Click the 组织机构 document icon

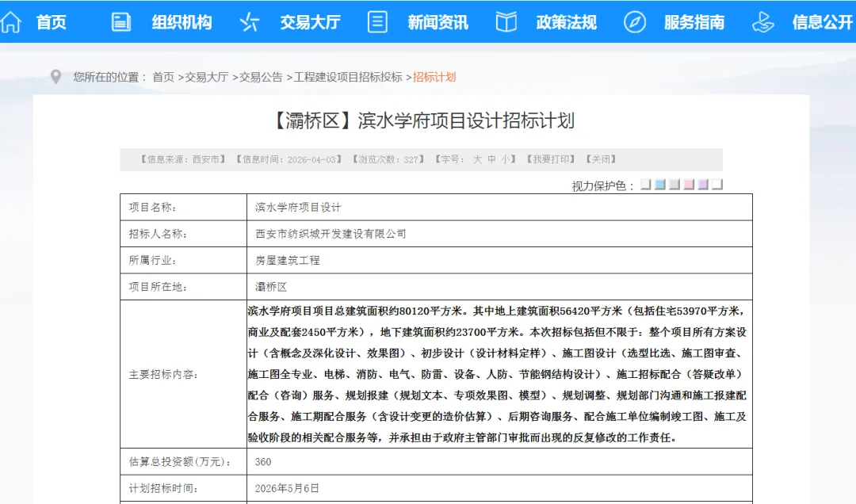click(120, 22)
